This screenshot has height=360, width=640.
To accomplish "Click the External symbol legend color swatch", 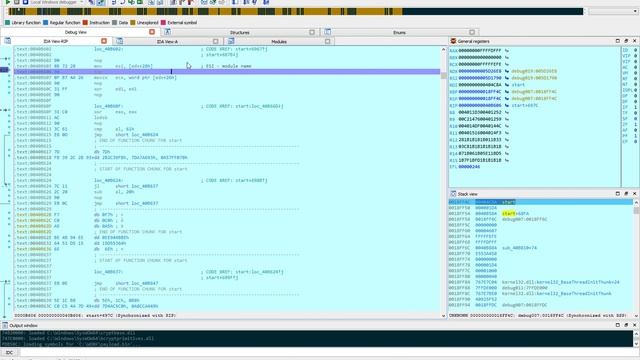I will pyautogui.click(x=163, y=23).
